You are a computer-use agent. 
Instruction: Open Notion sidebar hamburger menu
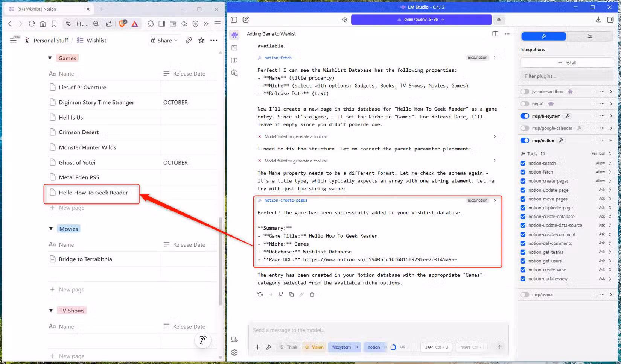pyautogui.click(x=13, y=40)
